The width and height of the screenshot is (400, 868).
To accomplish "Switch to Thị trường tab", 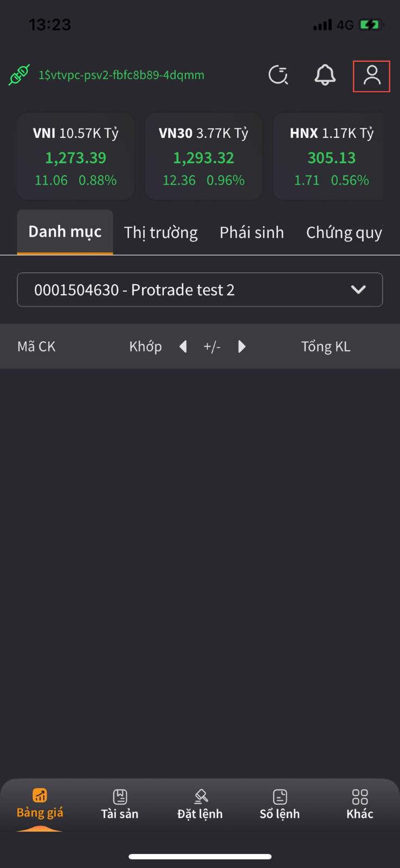I will click(161, 233).
